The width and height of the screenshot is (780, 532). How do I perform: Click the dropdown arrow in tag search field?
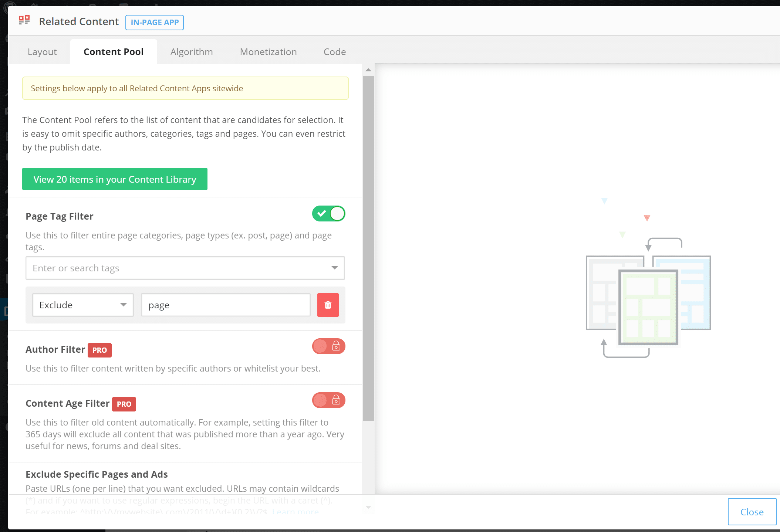point(335,268)
